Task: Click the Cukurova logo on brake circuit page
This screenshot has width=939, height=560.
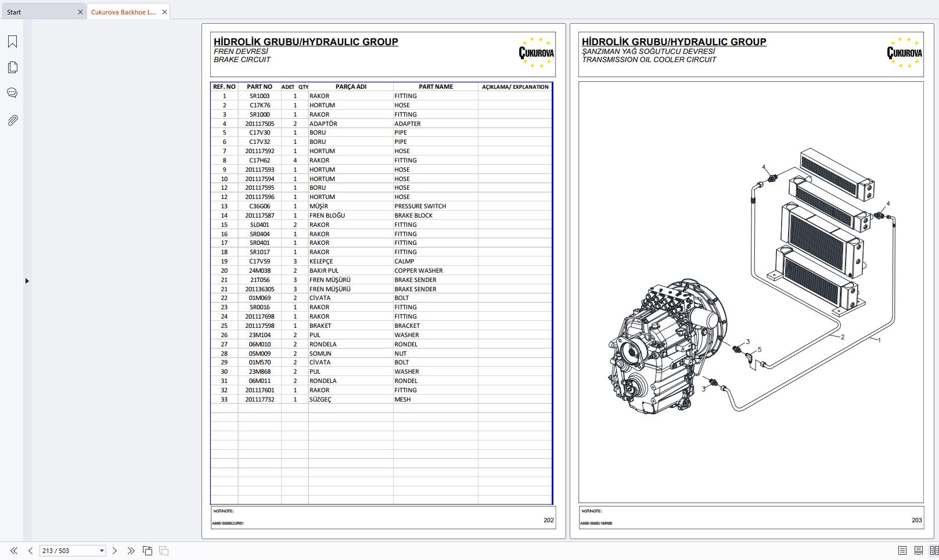Action: coord(536,53)
